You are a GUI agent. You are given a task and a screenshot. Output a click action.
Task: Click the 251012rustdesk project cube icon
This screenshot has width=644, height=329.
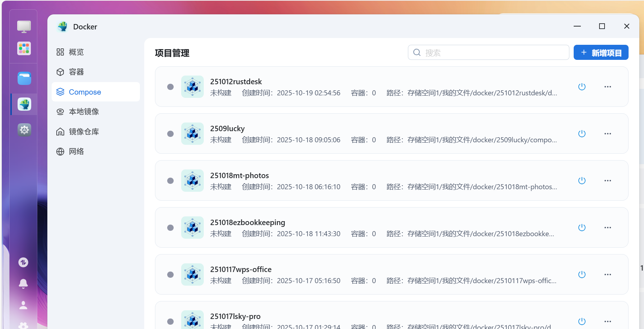click(x=192, y=87)
